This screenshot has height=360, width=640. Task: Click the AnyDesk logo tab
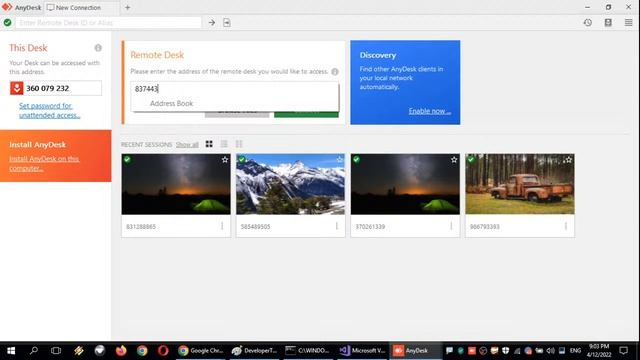click(x=21, y=7)
